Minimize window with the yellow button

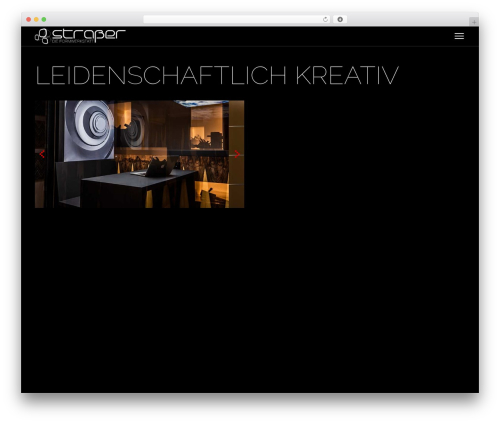[36, 20]
